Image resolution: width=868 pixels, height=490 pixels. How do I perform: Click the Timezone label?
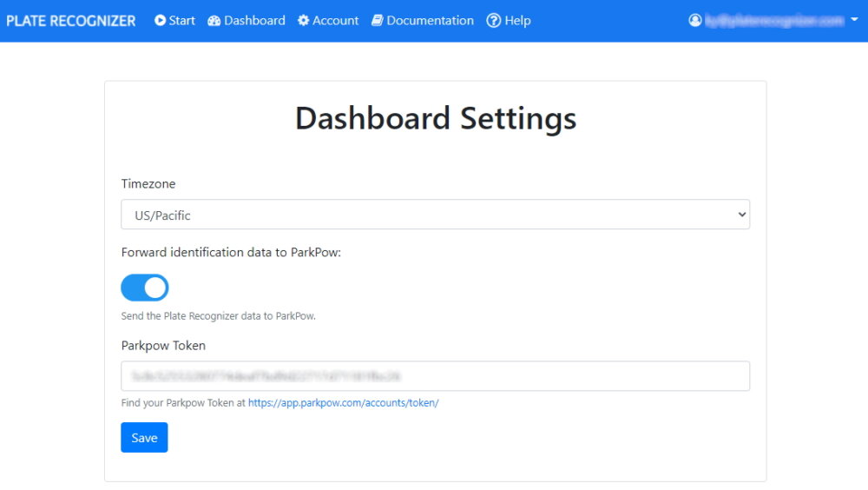[148, 184]
